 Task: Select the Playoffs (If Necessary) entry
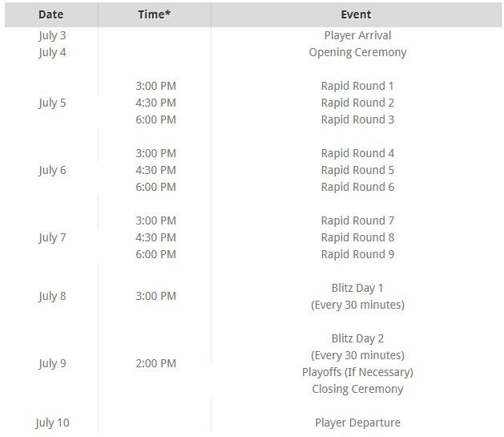point(357,372)
